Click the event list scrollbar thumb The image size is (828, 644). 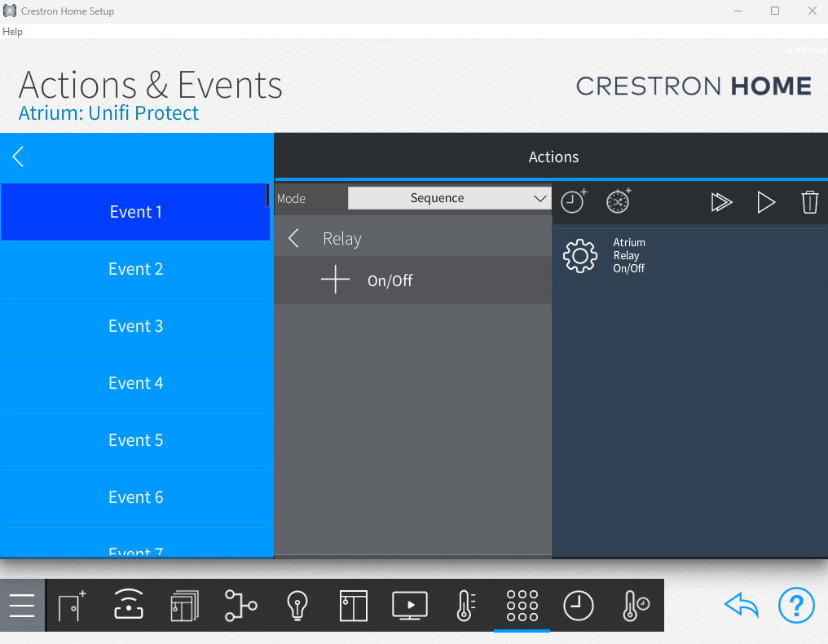click(267, 196)
